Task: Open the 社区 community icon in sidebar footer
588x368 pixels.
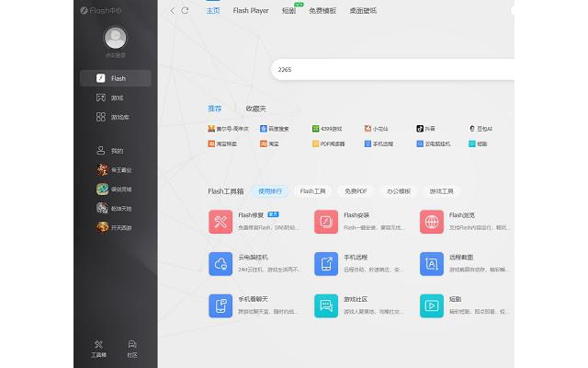Action: (132, 349)
